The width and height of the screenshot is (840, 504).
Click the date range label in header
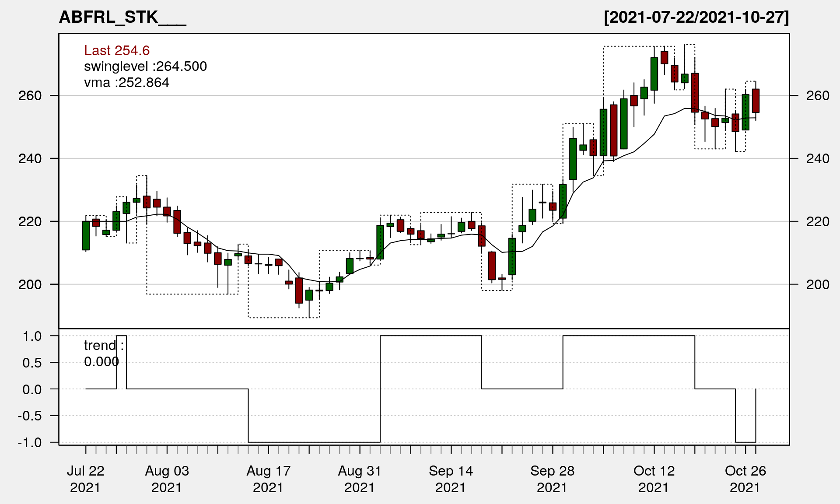[696, 17]
